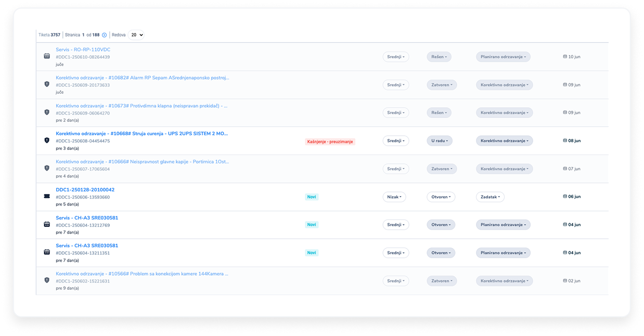Open ticket DDC1-250128-20100042
Screen dimensions: 644x336
point(85,190)
